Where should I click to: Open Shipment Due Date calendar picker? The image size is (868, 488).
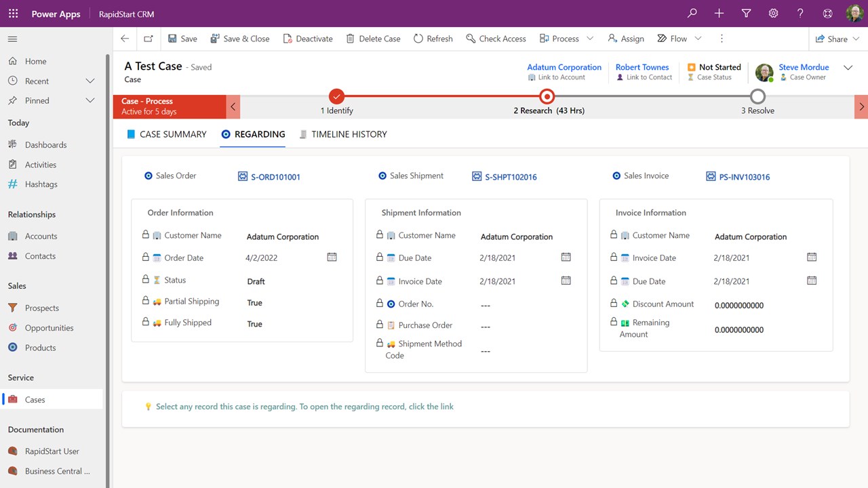[566, 257]
